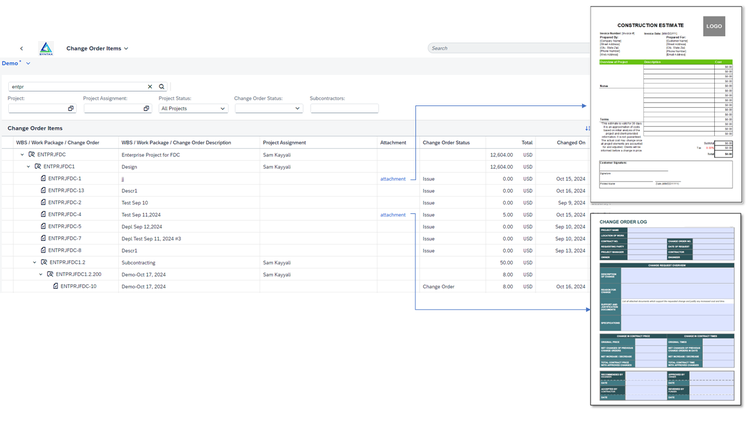Click the ENTPRJFDC1.2 WBS icon
750x422 pixels.
pos(44,262)
